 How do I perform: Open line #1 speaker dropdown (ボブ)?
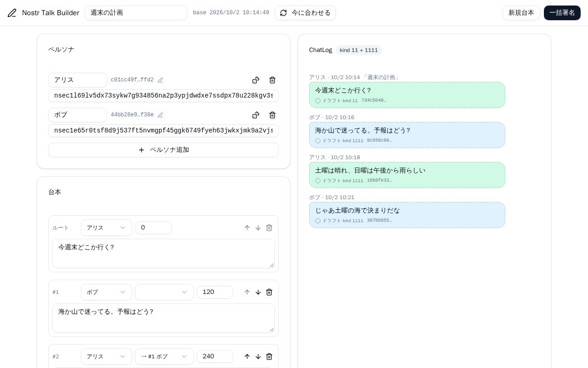click(107, 292)
